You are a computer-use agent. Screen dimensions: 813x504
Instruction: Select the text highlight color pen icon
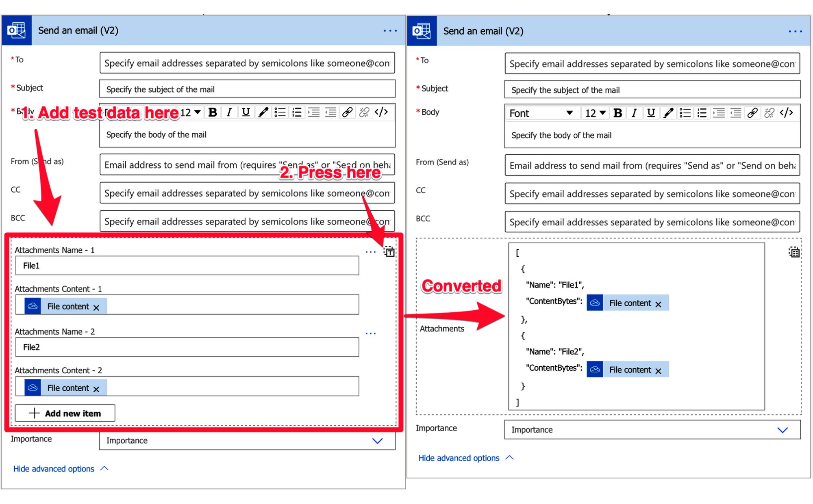click(263, 112)
